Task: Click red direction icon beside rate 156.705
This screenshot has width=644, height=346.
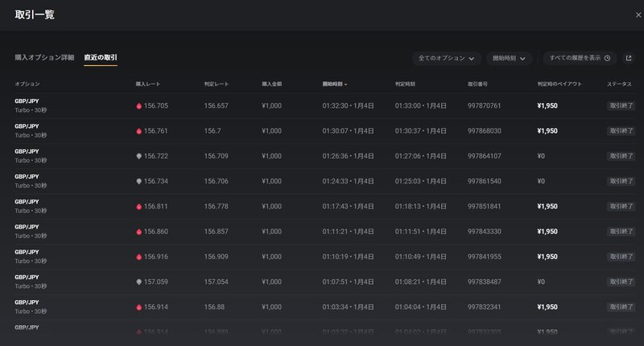Action: pos(138,105)
